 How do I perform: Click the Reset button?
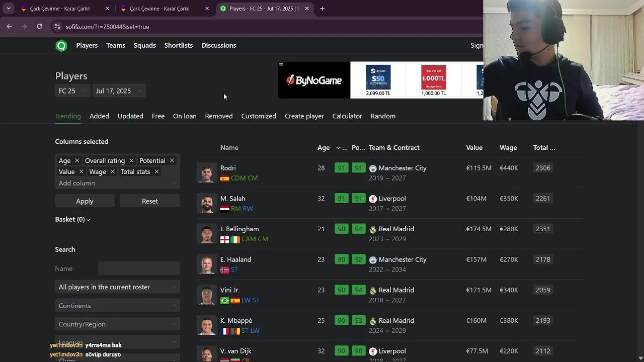150,201
